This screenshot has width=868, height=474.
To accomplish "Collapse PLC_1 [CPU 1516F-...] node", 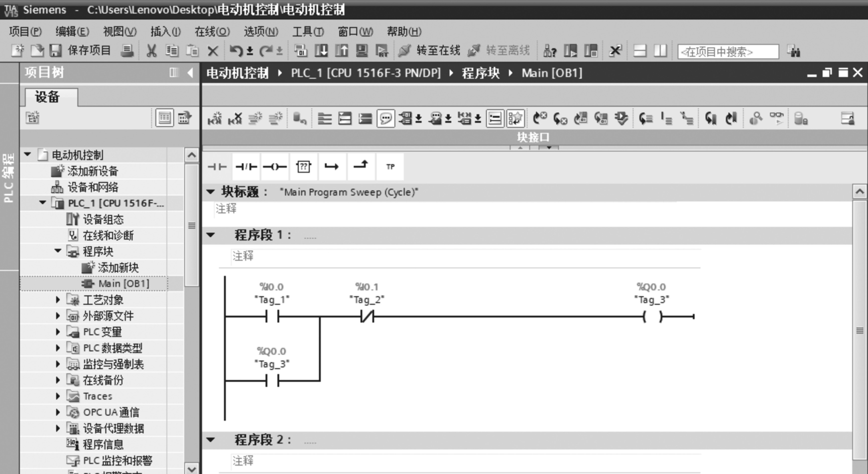I will (43, 203).
